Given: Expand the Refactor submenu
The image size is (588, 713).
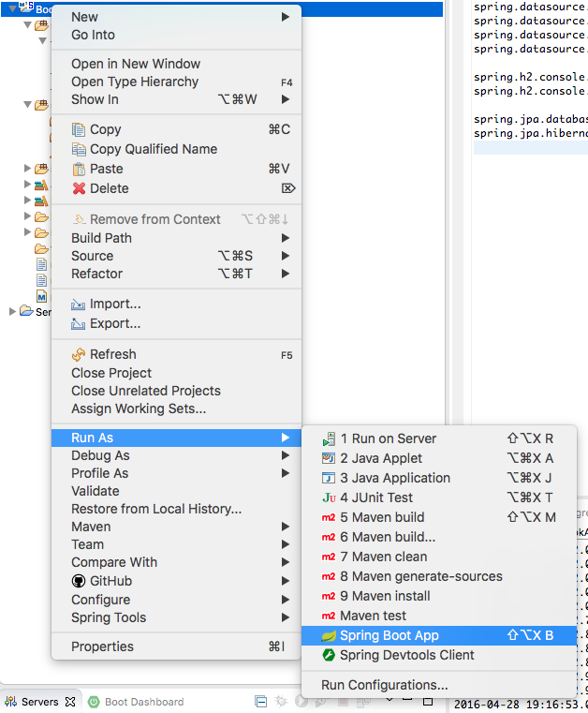Looking at the screenshot, I should click(x=176, y=274).
